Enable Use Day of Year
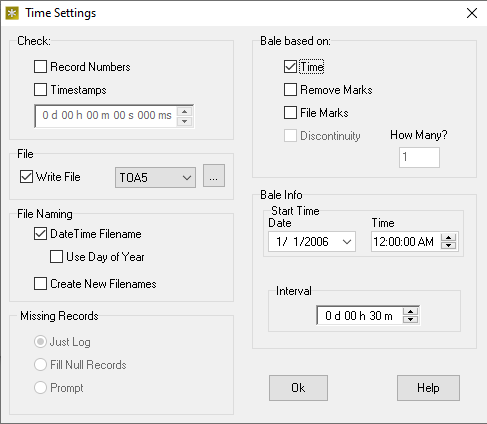 (56, 257)
